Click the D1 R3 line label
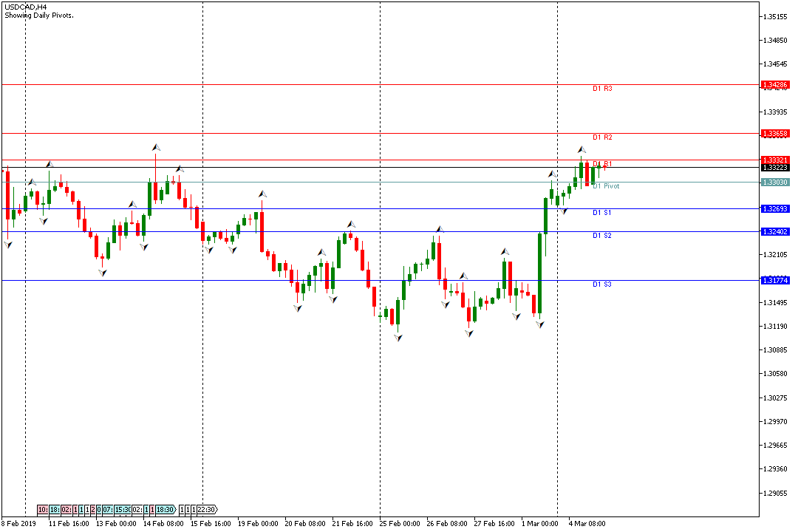The height and width of the screenshot is (532, 798). [602, 89]
